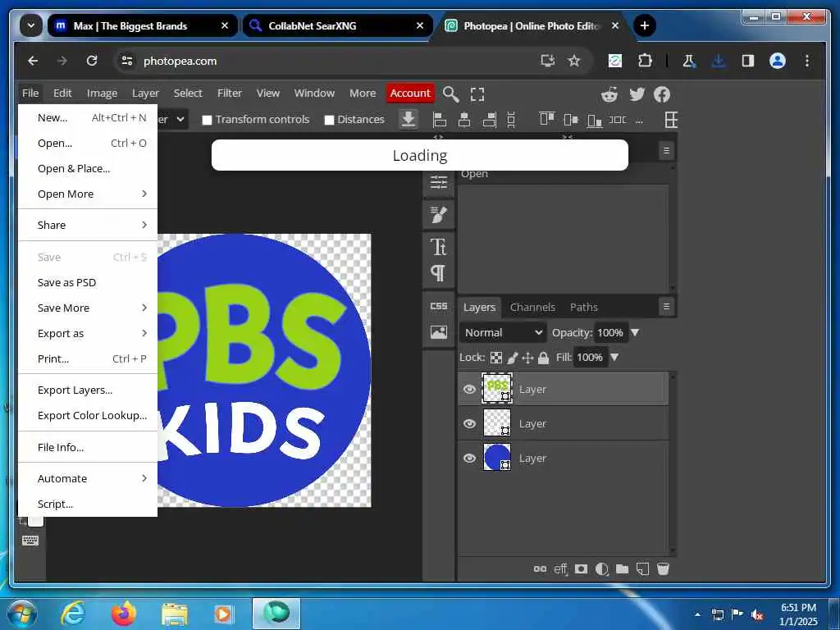
Task: Open Fill slider dropdown arrow
Action: 614,358
